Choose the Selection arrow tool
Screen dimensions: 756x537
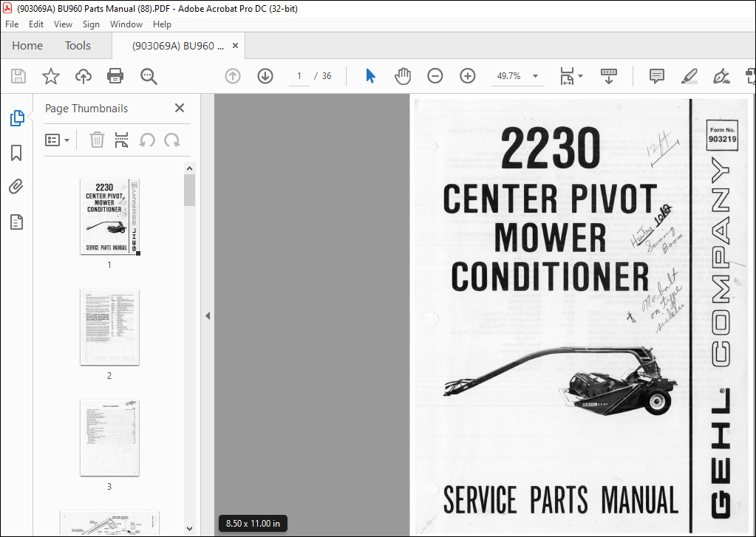370,76
